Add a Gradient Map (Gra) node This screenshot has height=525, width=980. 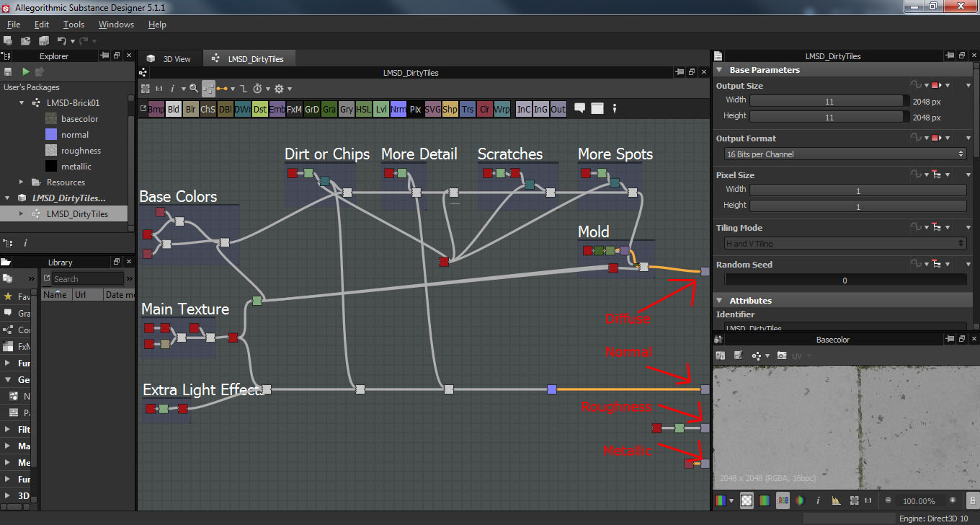pyautogui.click(x=329, y=109)
